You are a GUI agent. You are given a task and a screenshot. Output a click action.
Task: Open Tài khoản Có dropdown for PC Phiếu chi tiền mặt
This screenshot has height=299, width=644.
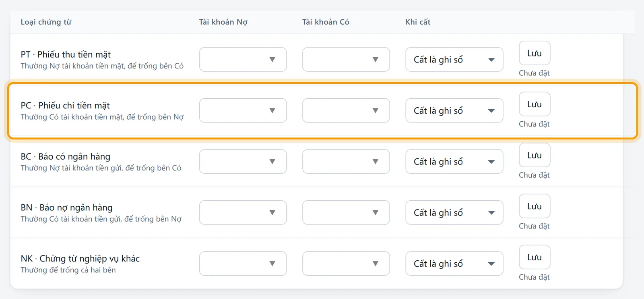[346, 110]
